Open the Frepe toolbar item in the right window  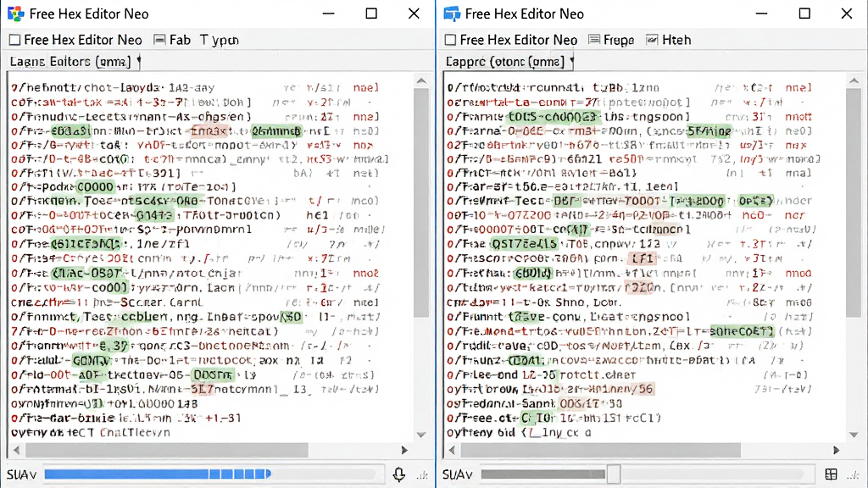[x=611, y=40]
